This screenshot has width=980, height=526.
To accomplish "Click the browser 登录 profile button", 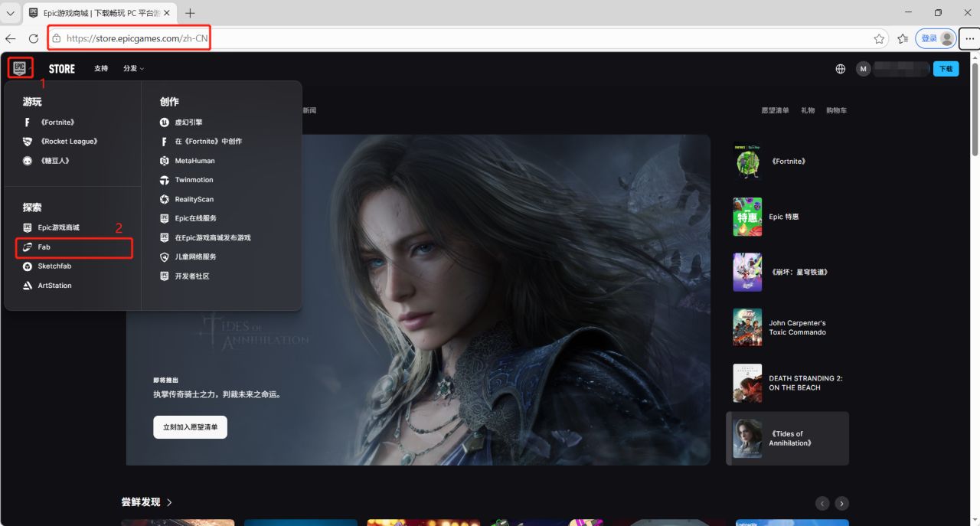I will (936, 38).
